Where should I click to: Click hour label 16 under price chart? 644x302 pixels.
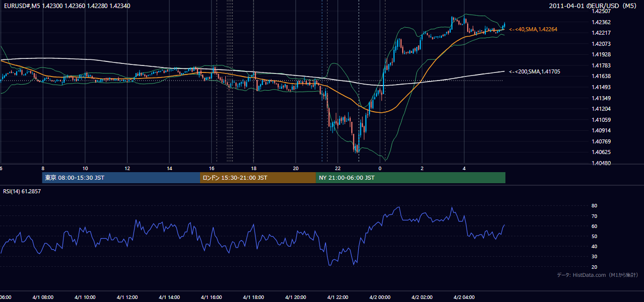[212, 169]
